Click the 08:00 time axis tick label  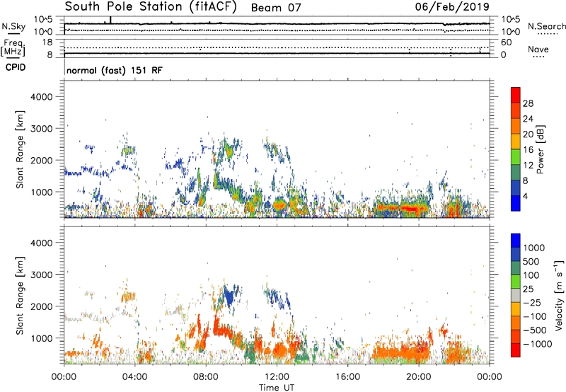click(x=206, y=377)
